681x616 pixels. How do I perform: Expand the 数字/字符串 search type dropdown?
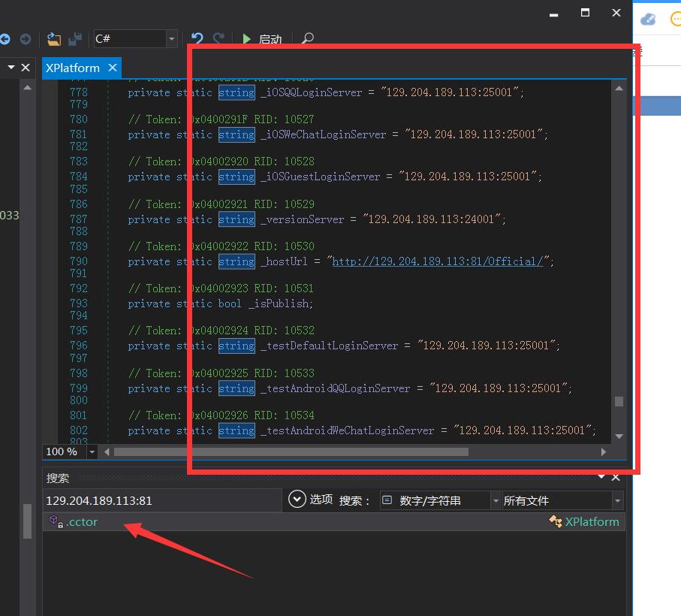[496, 500]
